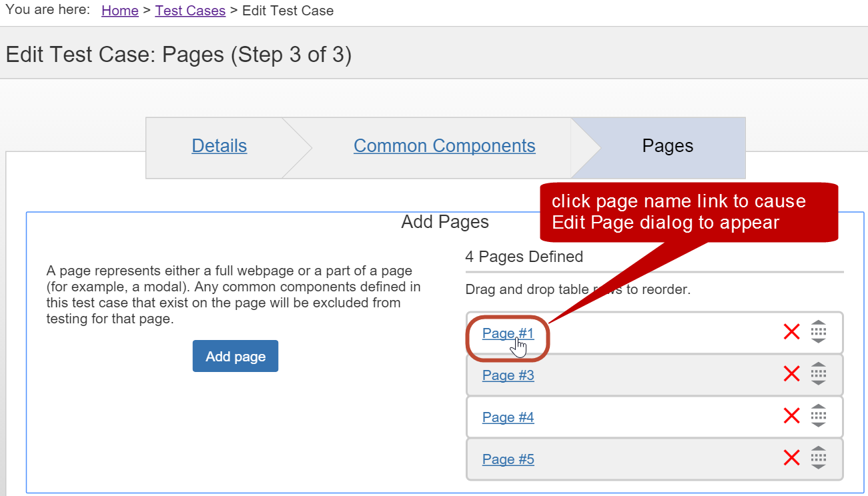Open Test Cases from breadcrumb
Viewport: 868px width, 496px height.
coord(190,10)
